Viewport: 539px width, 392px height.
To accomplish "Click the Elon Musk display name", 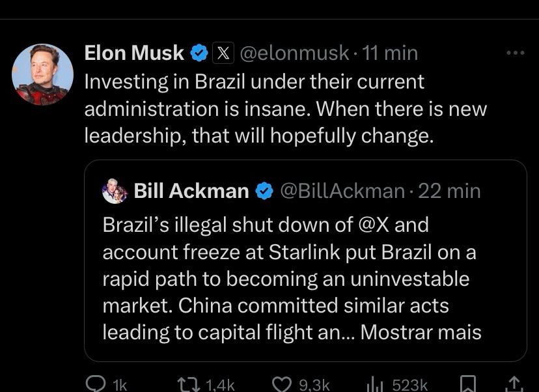I will [x=134, y=53].
